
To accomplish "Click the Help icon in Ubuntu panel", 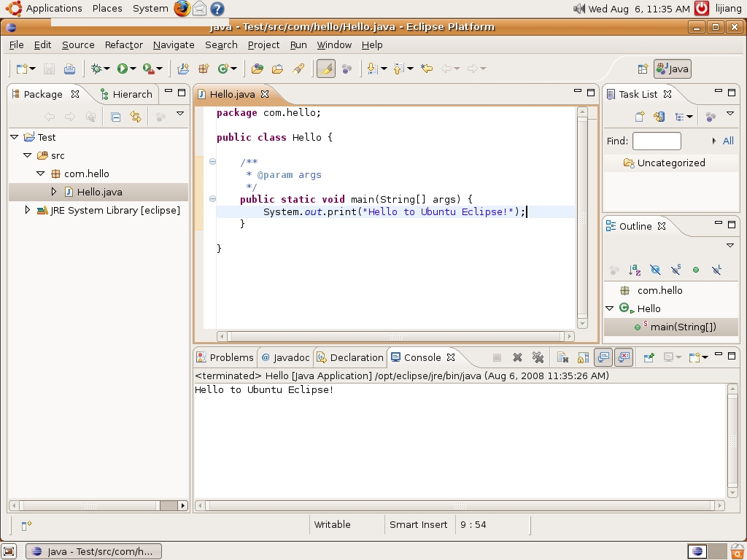I will (217, 9).
